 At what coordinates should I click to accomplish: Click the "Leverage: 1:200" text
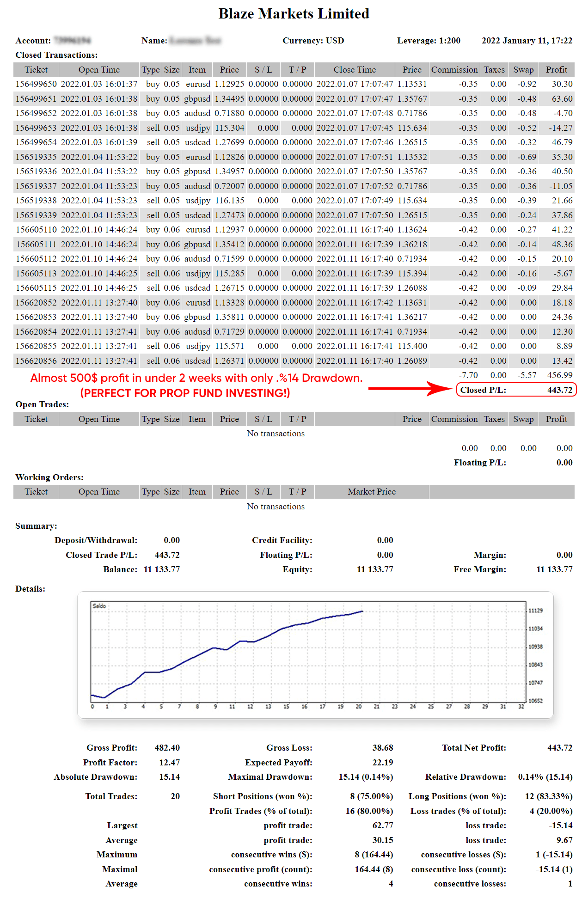[x=429, y=41]
